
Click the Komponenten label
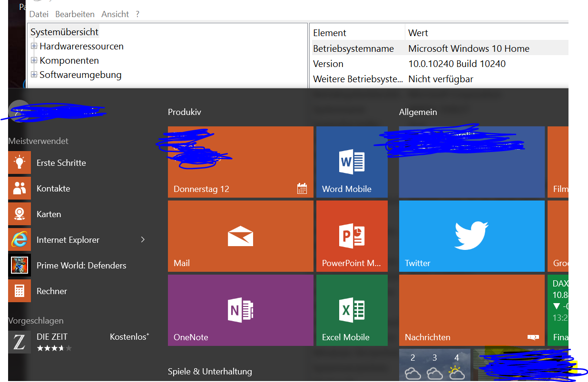coord(69,61)
